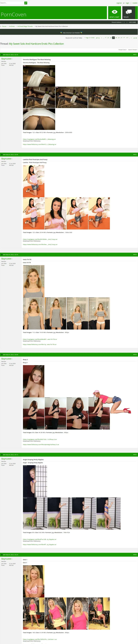Open Baynueee's profile in post #655
The width and height of the screenshot is (138, 644).
coord(6,459)
